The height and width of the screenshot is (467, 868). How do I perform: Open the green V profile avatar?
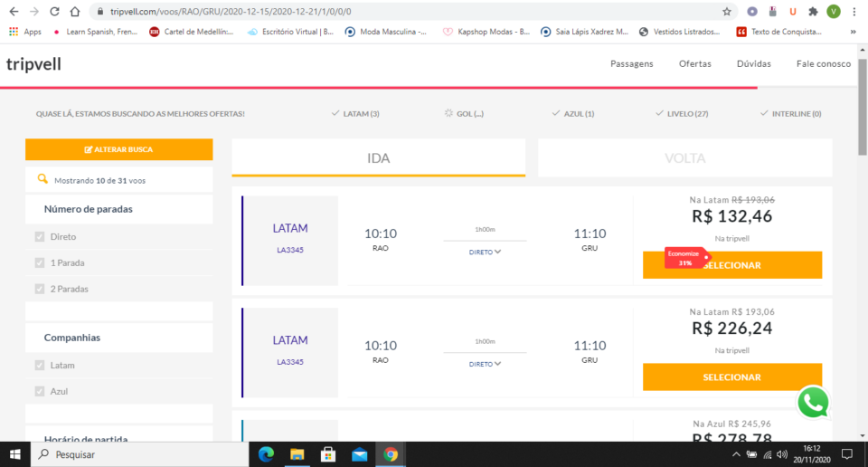point(834,12)
